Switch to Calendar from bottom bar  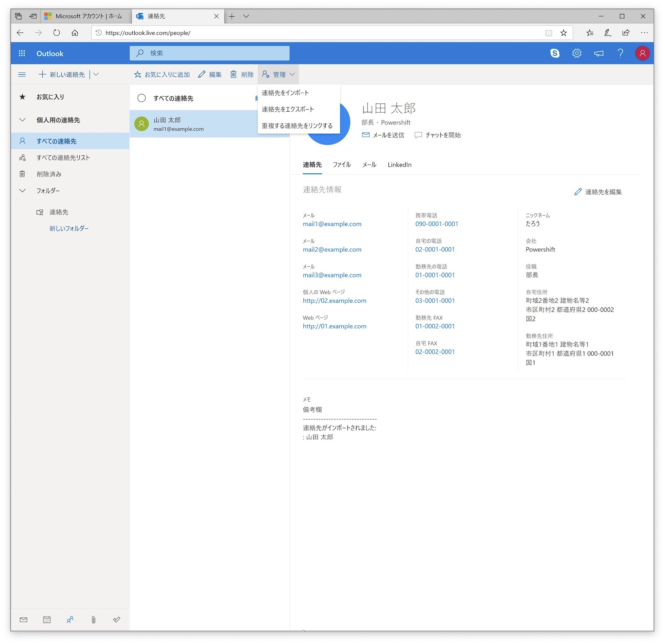[47, 620]
